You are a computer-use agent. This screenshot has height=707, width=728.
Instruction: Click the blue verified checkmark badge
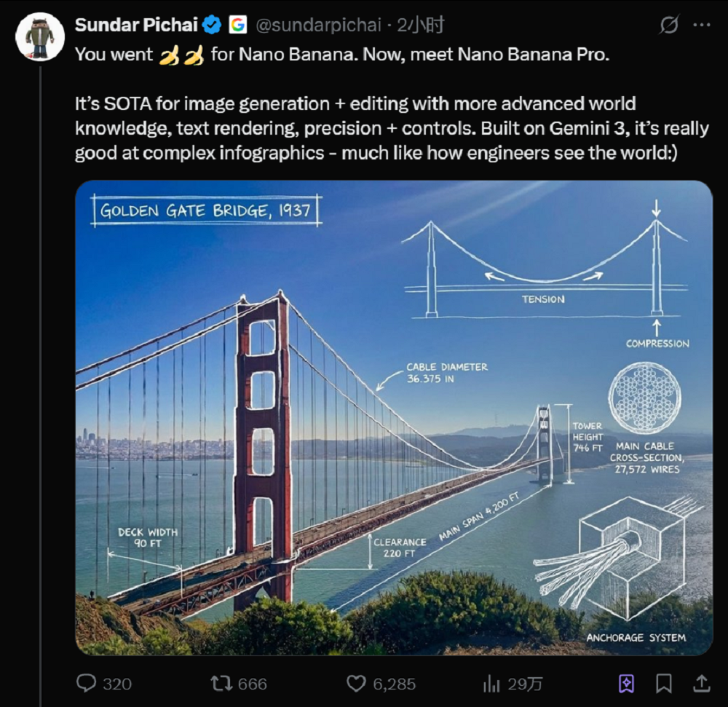212,25
